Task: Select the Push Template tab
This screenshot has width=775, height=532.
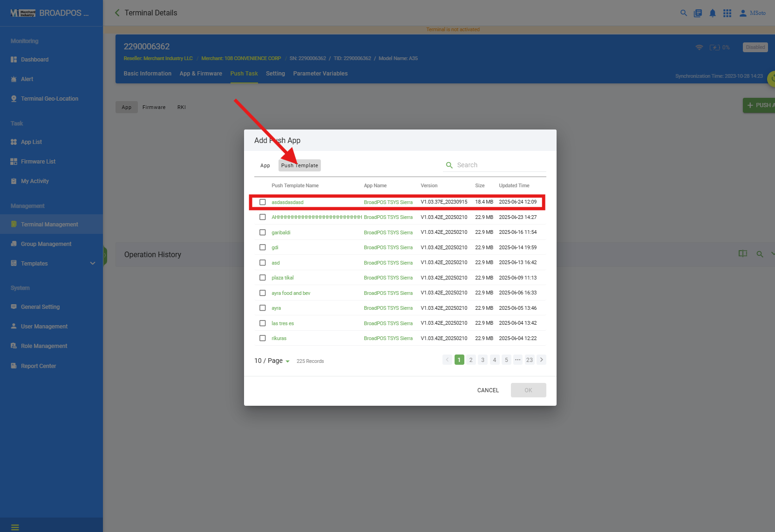Action: point(299,165)
